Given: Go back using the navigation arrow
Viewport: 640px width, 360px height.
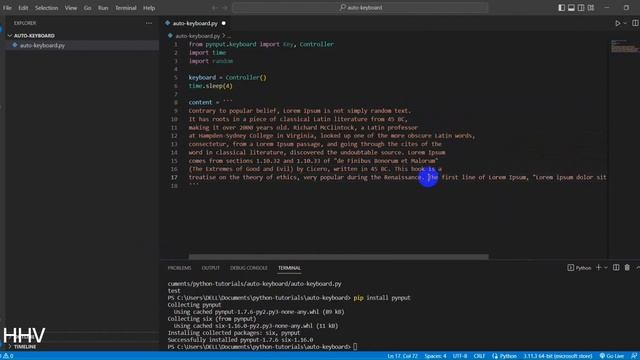Looking at the screenshot, I should 214,8.
